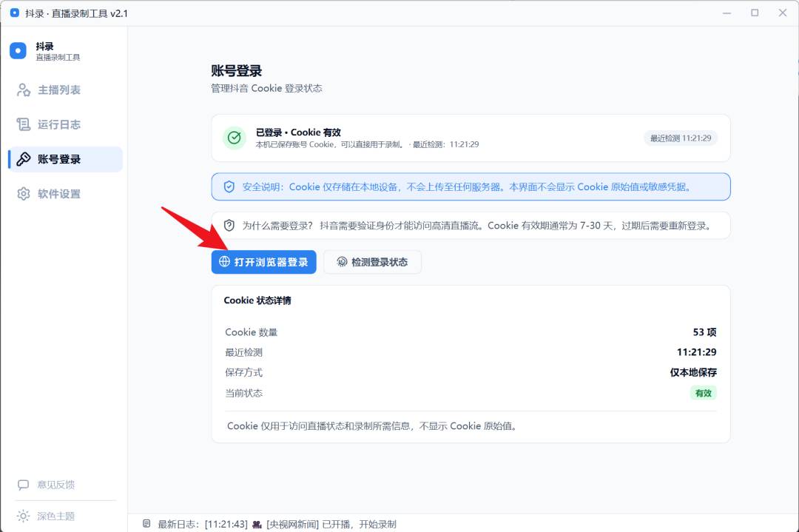Click the 深色主题 sun icon
799x532 pixels.
point(23,516)
